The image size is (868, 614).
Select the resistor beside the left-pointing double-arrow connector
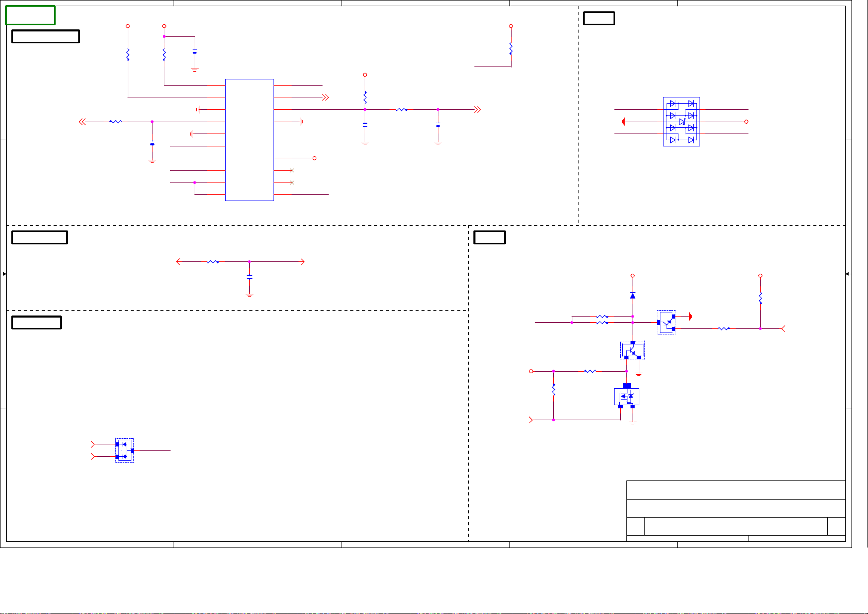click(x=115, y=122)
